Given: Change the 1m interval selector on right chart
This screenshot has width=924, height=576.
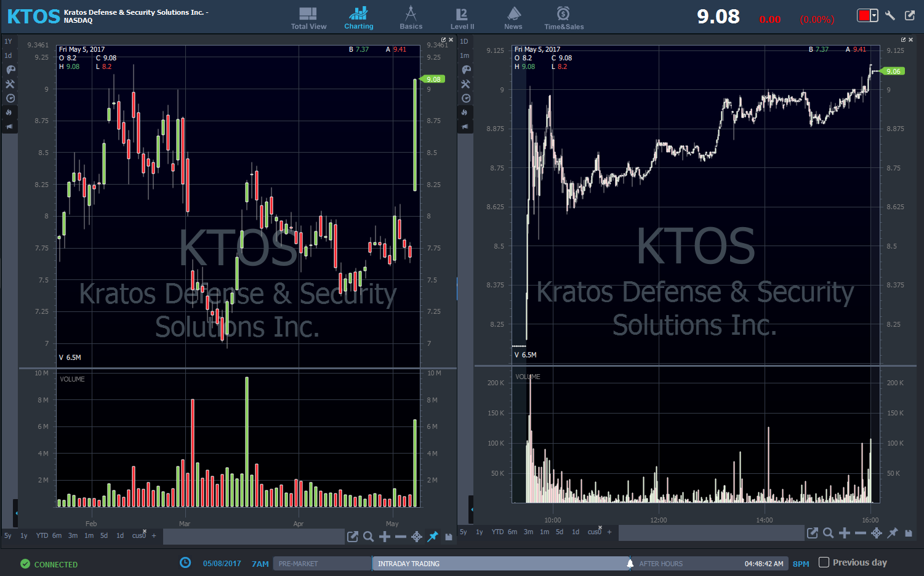Looking at the screenshot, I should click(x=465, y=55).
